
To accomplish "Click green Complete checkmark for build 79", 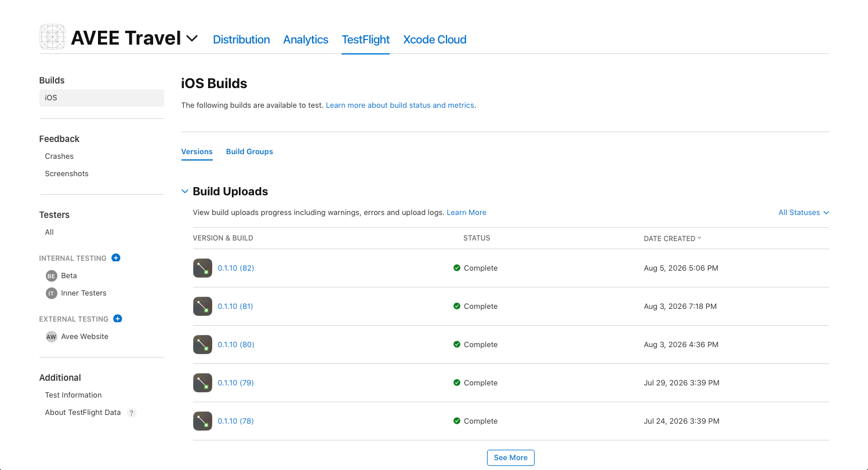I will 457,382.
